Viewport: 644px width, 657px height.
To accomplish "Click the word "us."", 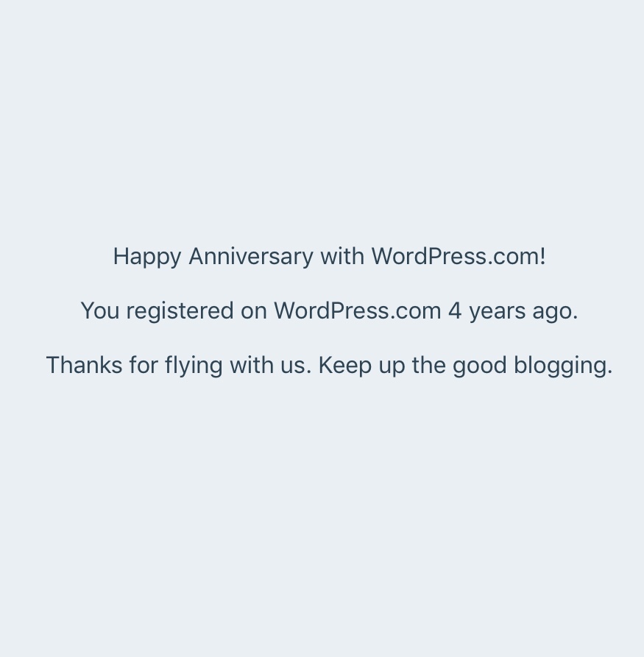I will pos(294,366).
